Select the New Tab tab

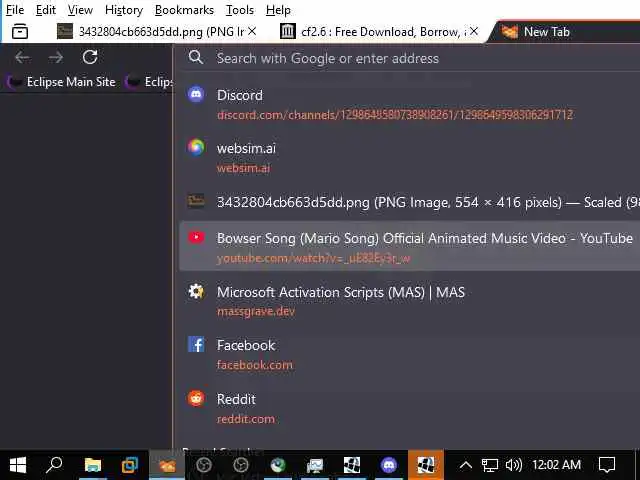pos(563,31)
